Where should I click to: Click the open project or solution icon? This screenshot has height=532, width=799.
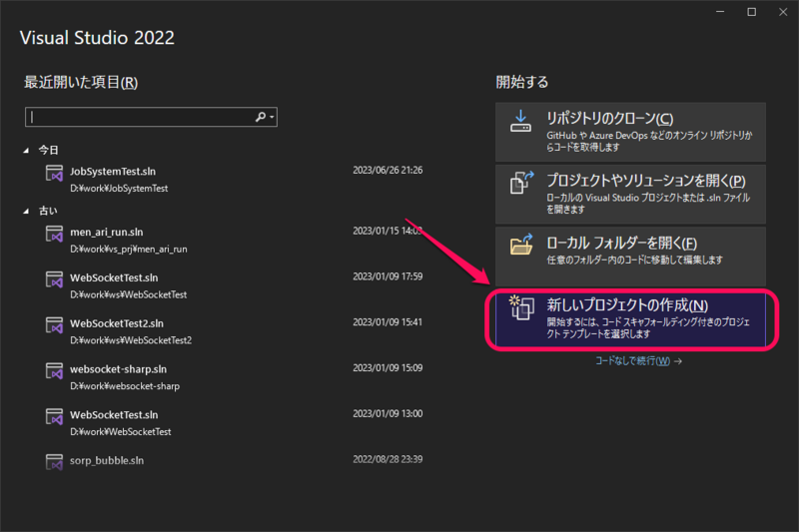point(521,183)
